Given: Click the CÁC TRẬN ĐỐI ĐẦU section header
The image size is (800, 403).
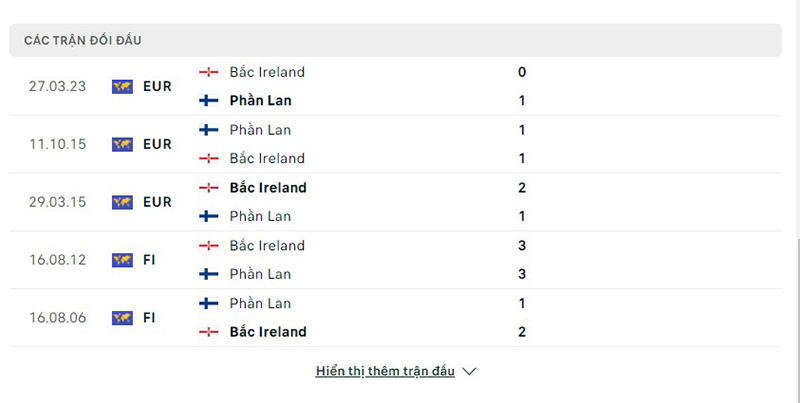Looking at the screenshot, I should pos(83,40).
